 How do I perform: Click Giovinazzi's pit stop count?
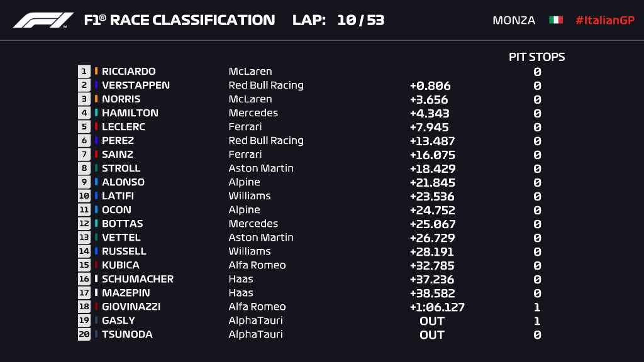(x=537, y=307)
